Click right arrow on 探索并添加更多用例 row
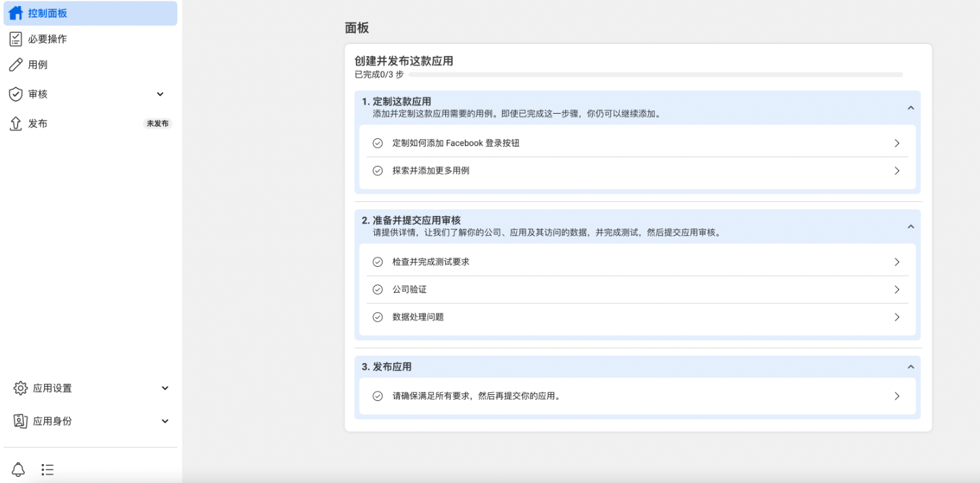The image size is (980, 483). click(897, 171)
